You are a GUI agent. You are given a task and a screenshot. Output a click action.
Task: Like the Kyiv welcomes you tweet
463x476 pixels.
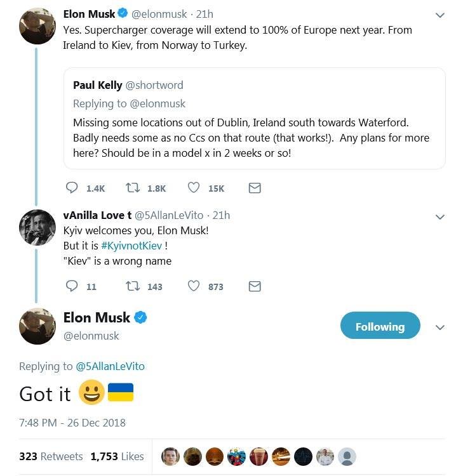pyautogui.click(x=194, y=286)
